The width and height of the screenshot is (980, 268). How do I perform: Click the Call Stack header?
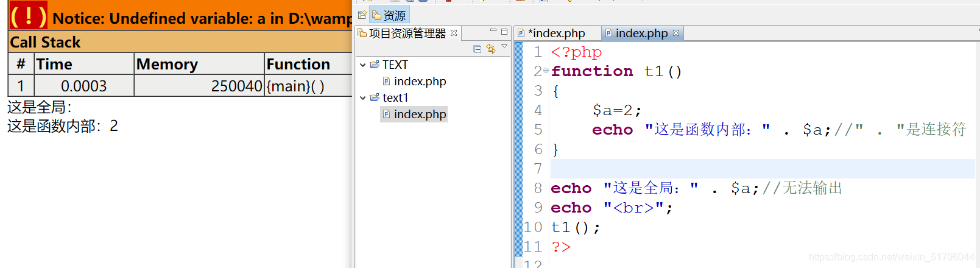coord(45,42)
